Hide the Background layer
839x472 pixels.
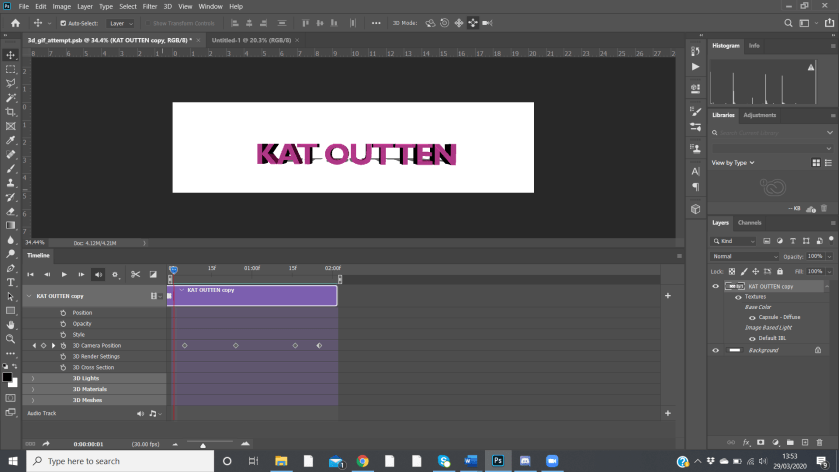click(715, 350)
